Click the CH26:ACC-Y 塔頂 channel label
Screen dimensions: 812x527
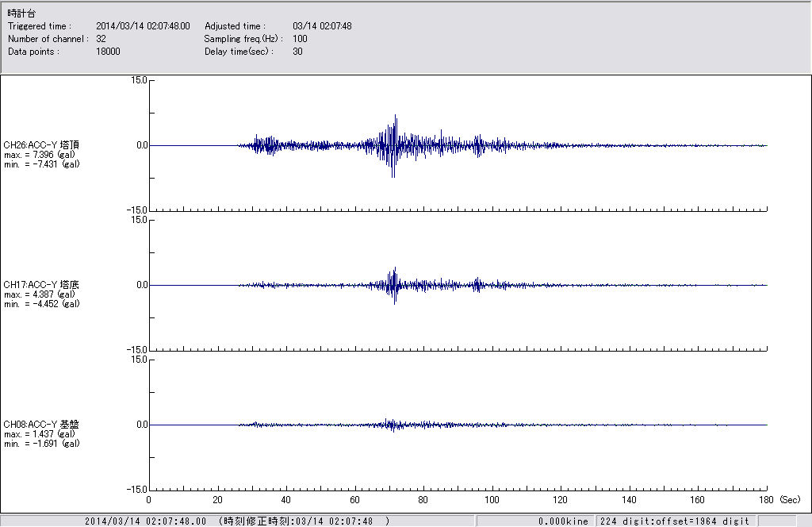[41, 144]
